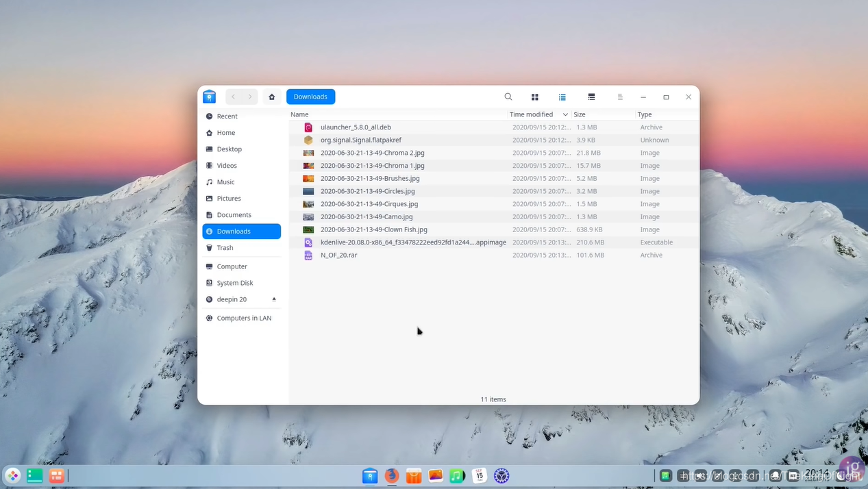Launch Firefox from the dock

click(x=392, y=475)
